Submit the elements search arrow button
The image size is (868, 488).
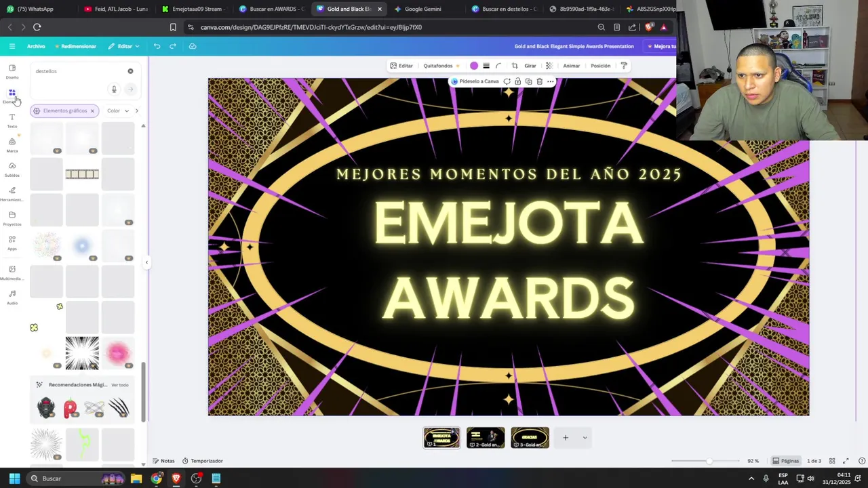(x=131, y=89)
